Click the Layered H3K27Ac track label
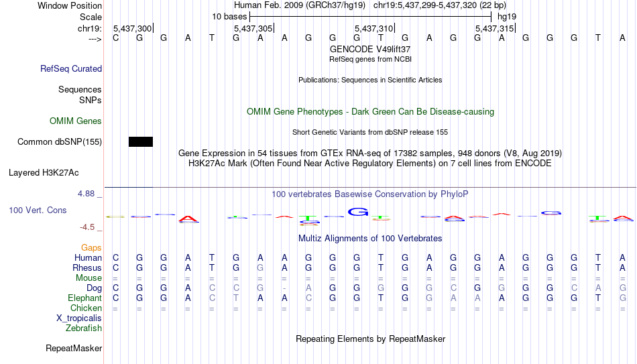The width and height of the screenshot is (637, 364). 44,173
